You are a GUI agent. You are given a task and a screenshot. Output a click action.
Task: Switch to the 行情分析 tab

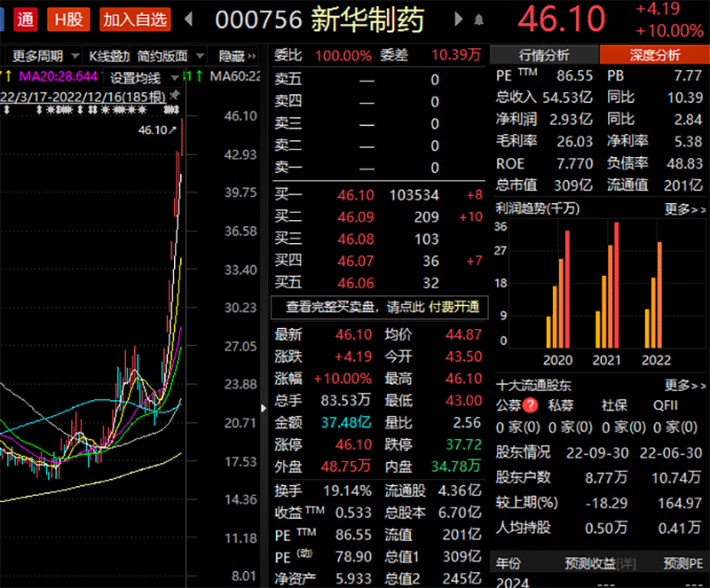click(544, 55)
